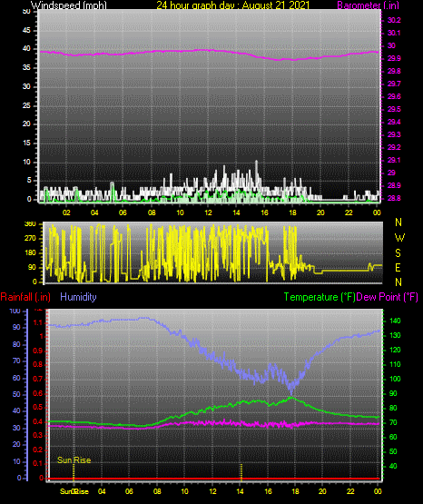The width and height of the screenshot is (423, 504).
Task: Click the red 'Rainfall (.in)' legend label
Action: 25,297
